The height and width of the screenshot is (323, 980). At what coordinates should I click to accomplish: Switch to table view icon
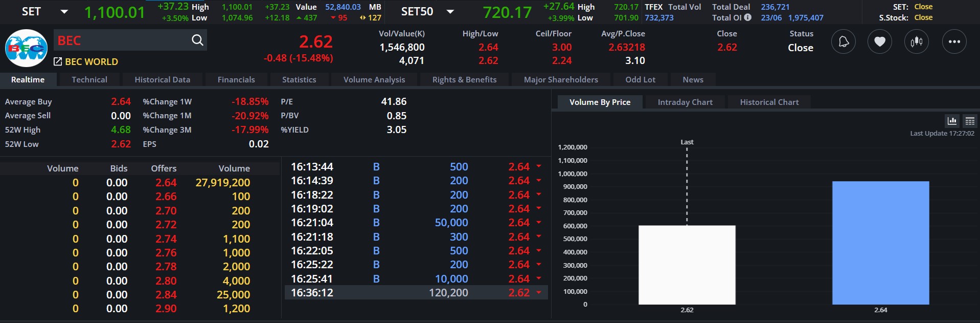pos(970,121)
